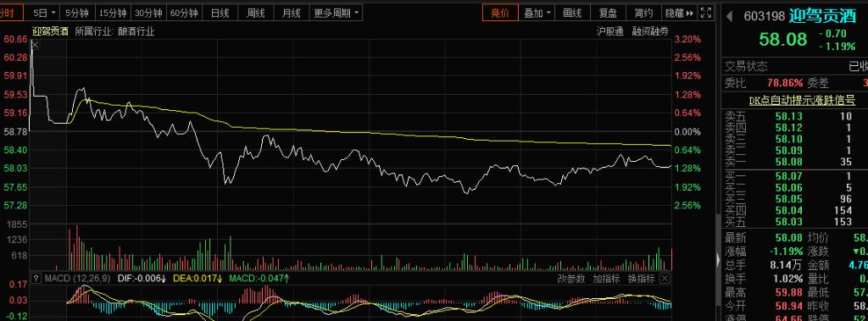Click the 3.20% top percent axis label
868x321 pixels.
pos(688,39)
